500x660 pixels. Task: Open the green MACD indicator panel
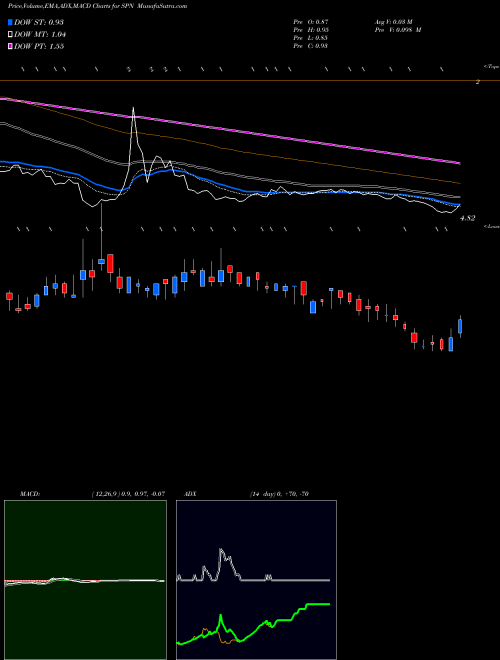click(85, 580)
